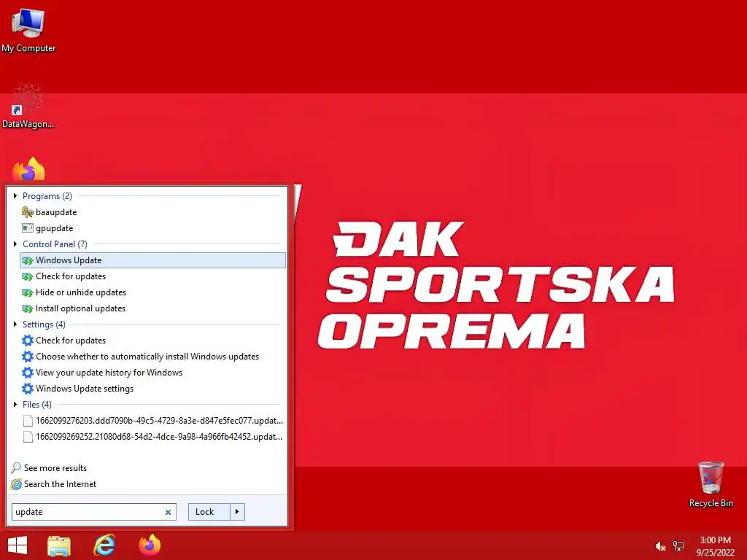Open file 1662099276203.ddd7090b update
Viewport: 747px width, 560px height.
click(152, 421)
